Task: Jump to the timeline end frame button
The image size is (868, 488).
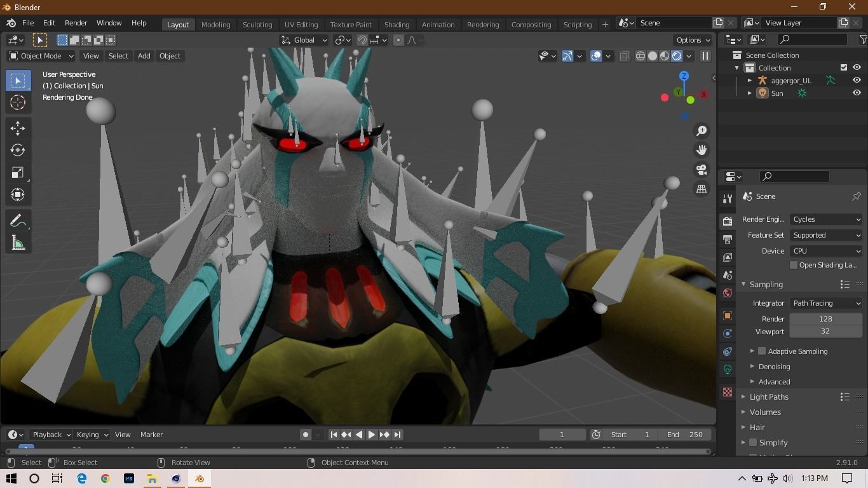Action: pos(397,435)
